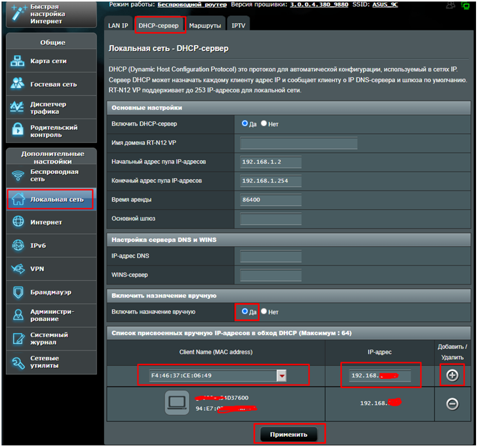Click the MAC address field F4:46:37:CE:06:49
Viewport: 477px width, 448px height.
(213, 376)
